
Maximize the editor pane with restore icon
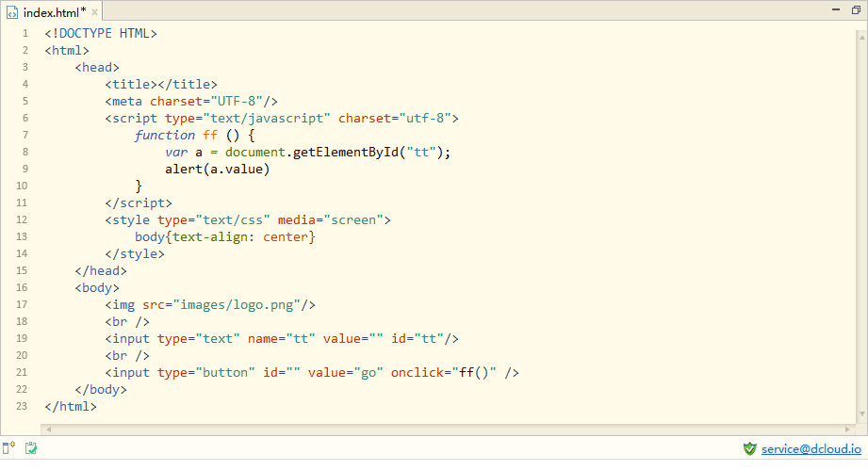point(856,9)
